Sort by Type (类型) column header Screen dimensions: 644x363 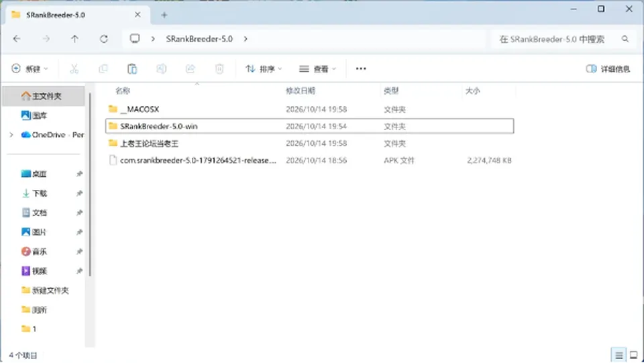(391, 91)
